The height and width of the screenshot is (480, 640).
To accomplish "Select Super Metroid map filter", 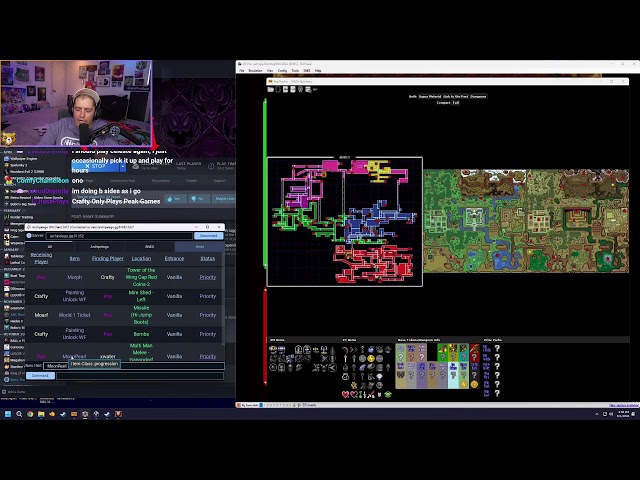I will click(x=430, y=97).
